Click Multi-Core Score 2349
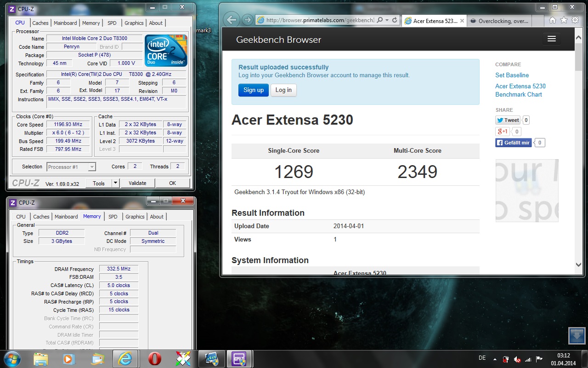 point(417,172)
